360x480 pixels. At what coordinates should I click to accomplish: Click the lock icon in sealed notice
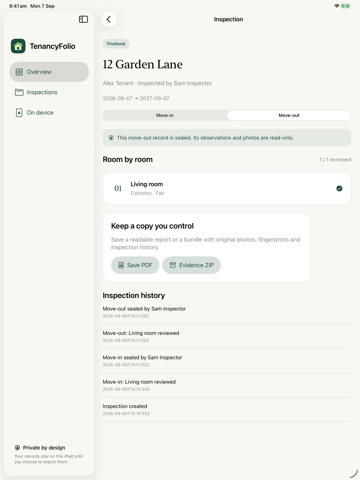pos(111,138)
